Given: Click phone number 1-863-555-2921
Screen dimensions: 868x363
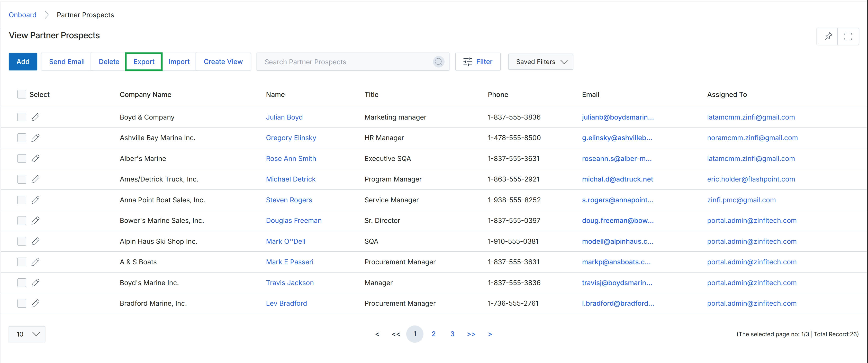Looking at the screenshot, I should [513, 179].
